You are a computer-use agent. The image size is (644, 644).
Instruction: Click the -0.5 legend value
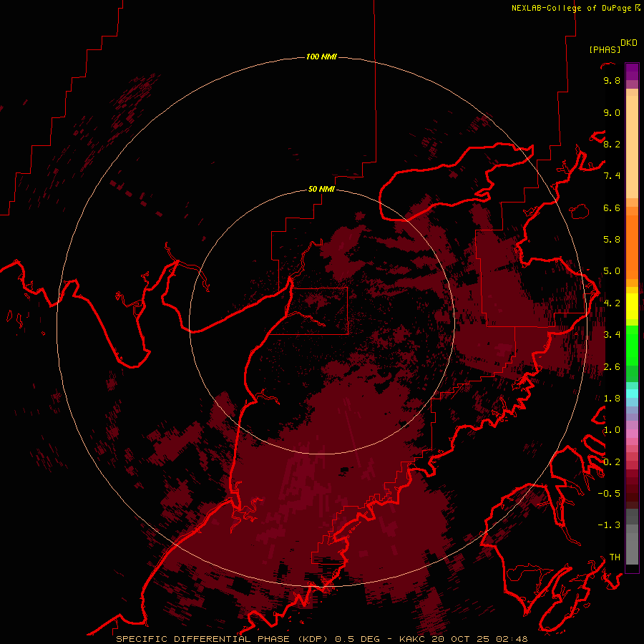tap(609, 494)
